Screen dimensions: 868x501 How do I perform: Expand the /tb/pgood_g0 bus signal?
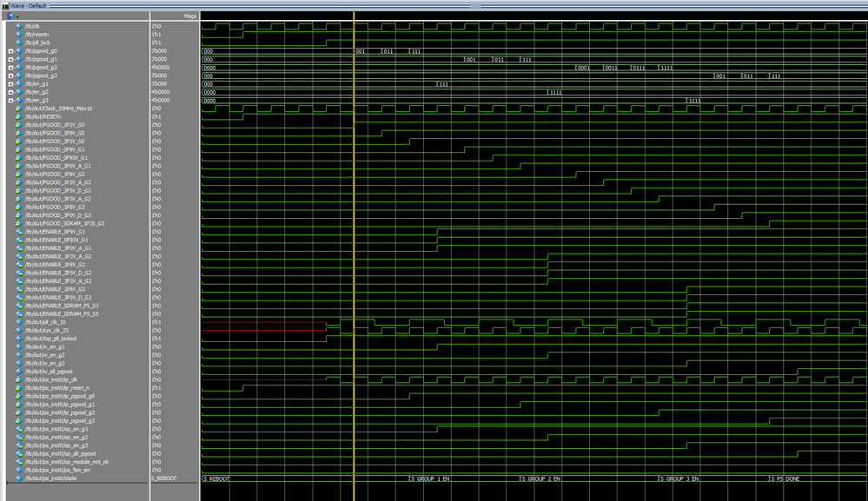(10, 51)
